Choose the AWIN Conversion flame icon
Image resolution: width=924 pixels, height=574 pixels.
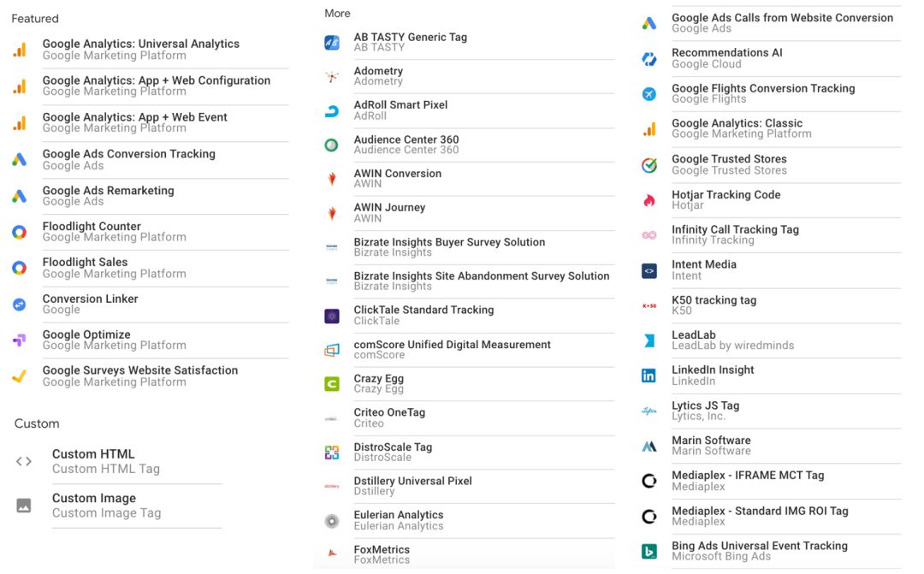click(332, 179)
